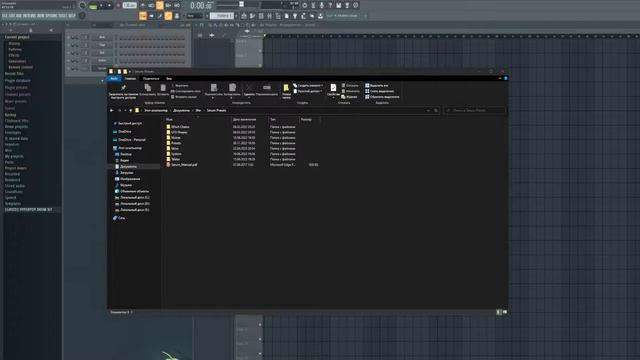Viewport: 640px width, 360px height.
Task: Click the tempo display in FL Studio
Action: coord(130,5)
